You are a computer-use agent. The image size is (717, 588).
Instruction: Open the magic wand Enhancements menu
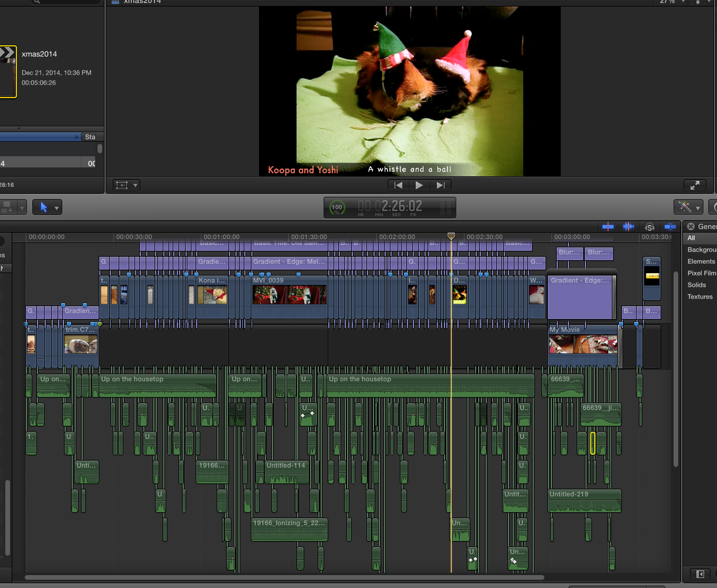click(688, 207)
